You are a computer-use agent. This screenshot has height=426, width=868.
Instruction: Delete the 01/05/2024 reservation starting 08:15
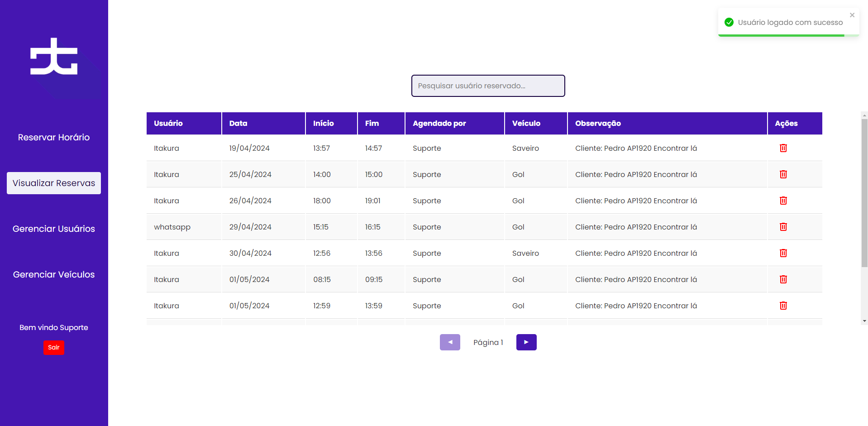click(x=783, y=279)
